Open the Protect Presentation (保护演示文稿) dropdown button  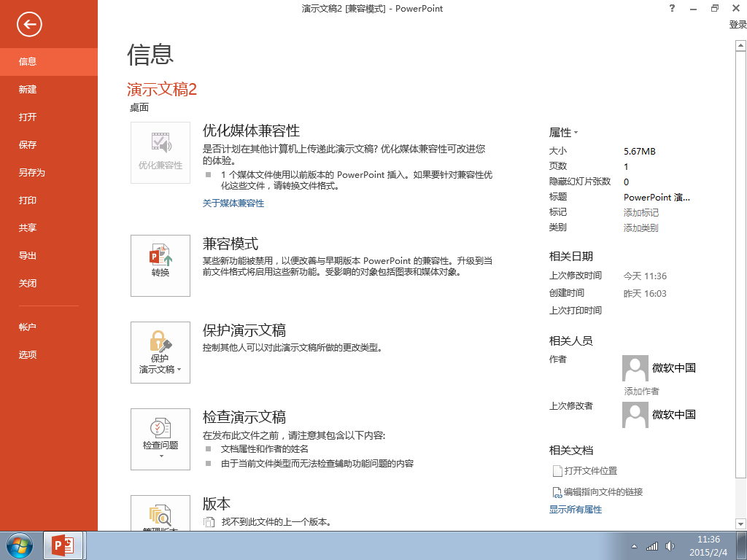click(160, 352)
